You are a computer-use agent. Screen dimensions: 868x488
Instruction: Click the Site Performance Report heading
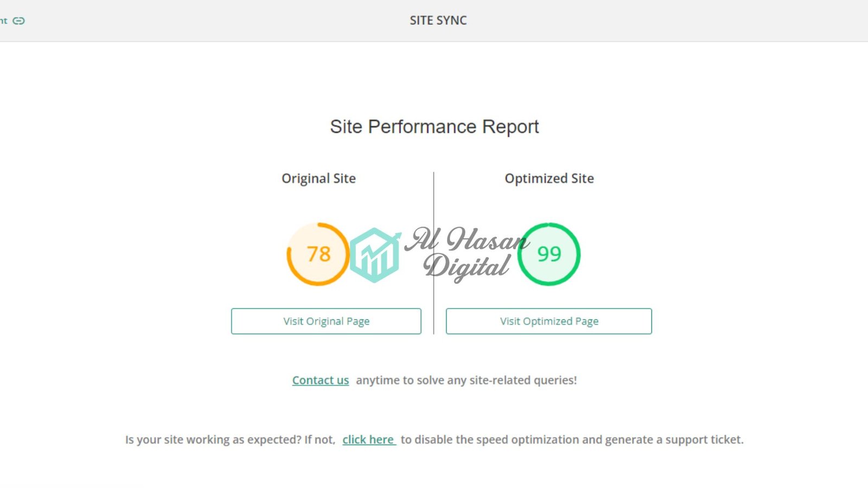coord(435,127)
